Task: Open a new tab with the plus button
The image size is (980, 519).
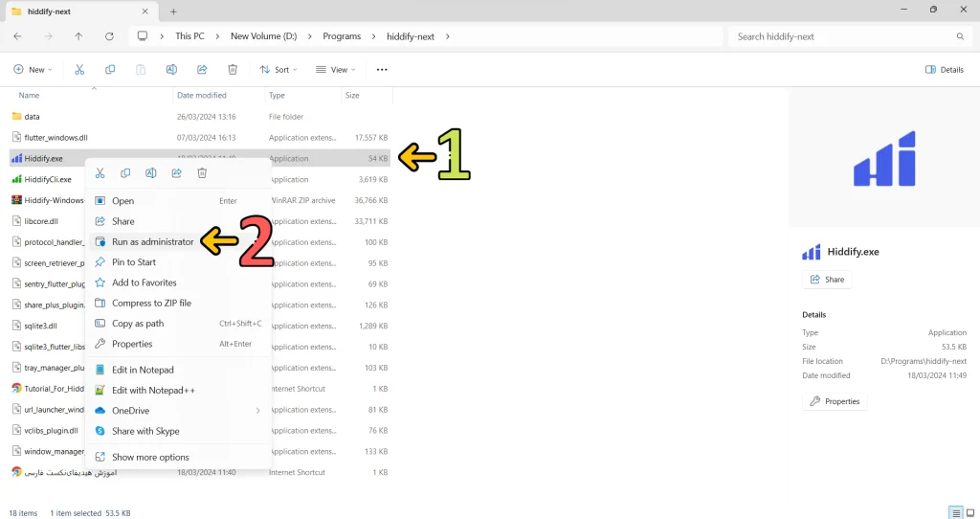Action: [x=174, y=11]
